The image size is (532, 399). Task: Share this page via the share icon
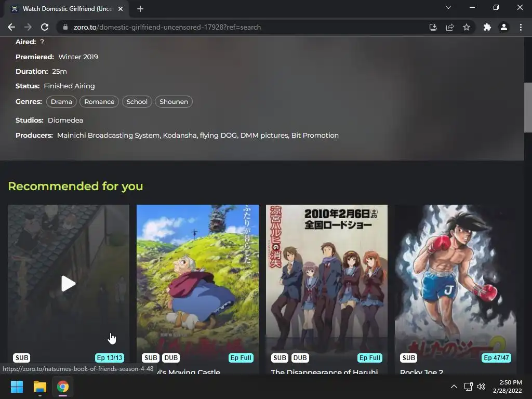point(450,27)
